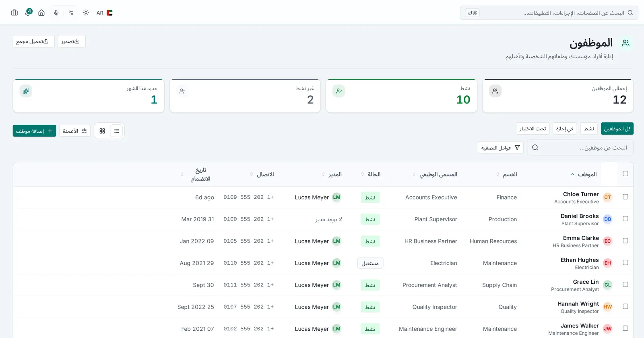
Task: Toggle the light theme sun icon
Action: [x=86, y=12]
